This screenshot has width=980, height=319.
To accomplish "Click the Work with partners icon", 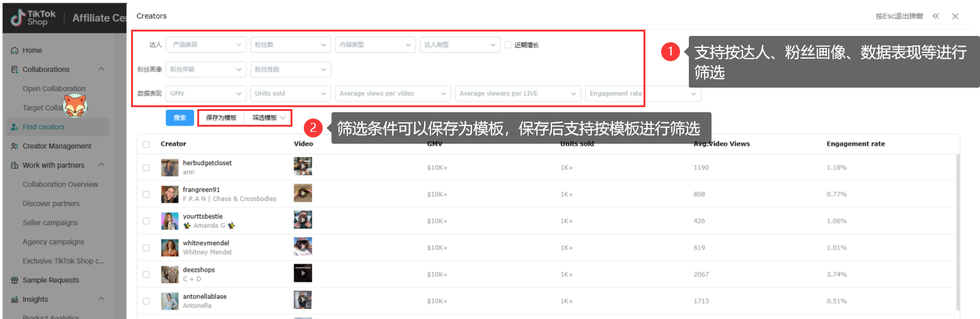I will pyautogui.click(x=14, y=165).
